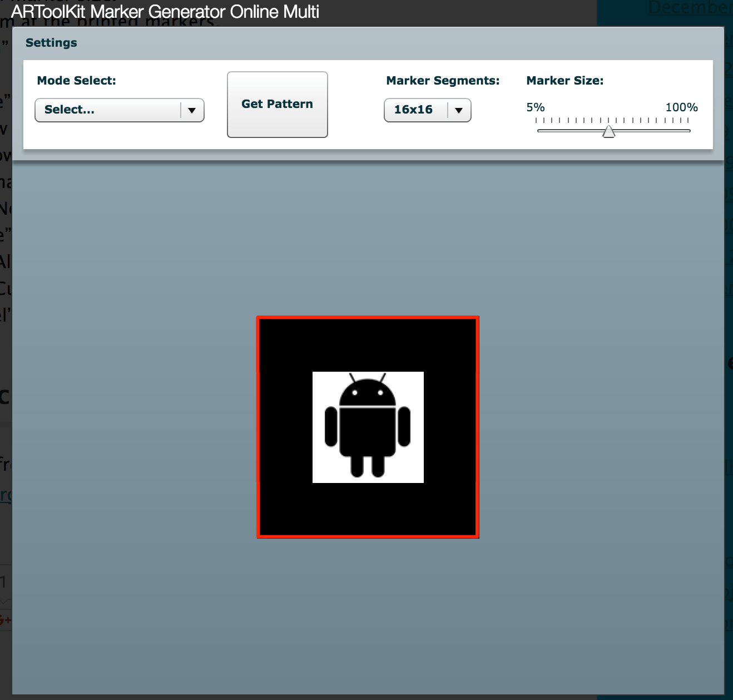Open the Mode Select dropdown

coord(120,110)
